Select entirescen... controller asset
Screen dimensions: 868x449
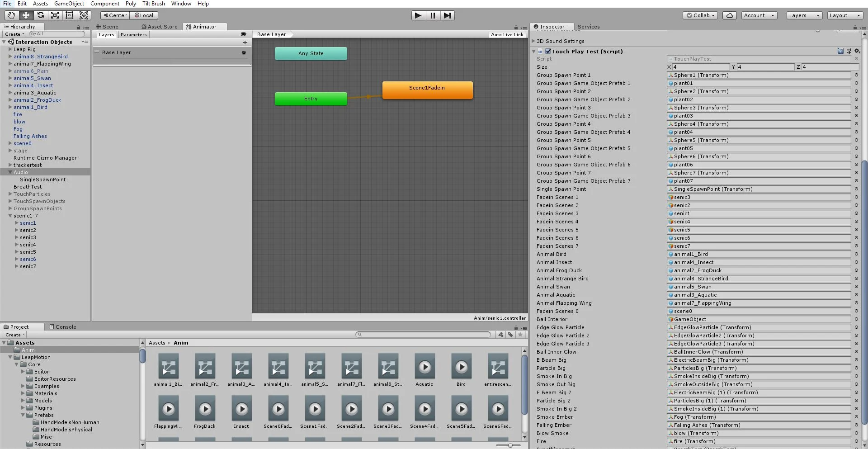497,370
